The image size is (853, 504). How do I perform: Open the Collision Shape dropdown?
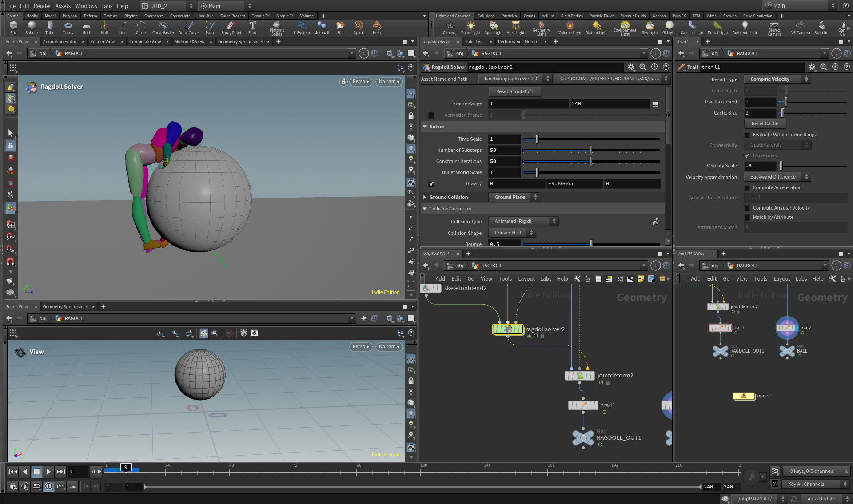coord(512,233)
